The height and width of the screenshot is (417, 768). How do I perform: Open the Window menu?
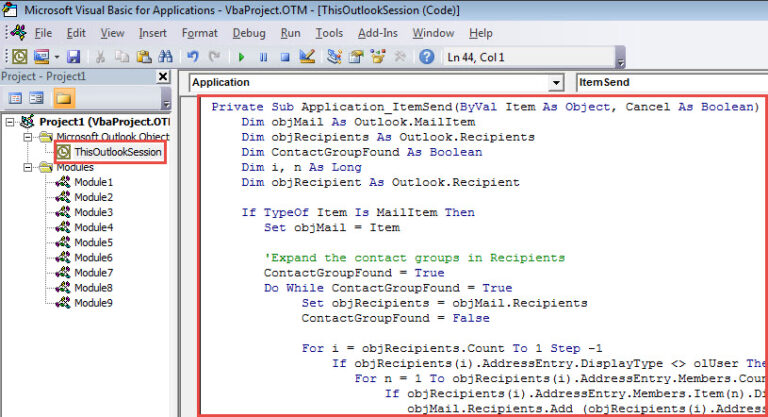pos(433,33)
